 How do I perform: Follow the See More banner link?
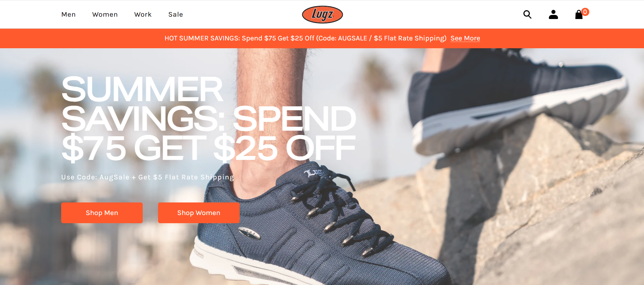tap(465, 38)
